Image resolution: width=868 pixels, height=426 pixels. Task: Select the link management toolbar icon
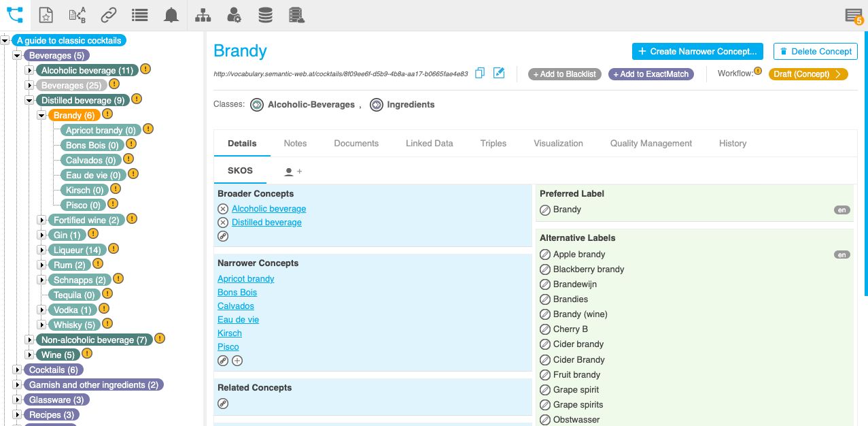click(x=108, y=14)
